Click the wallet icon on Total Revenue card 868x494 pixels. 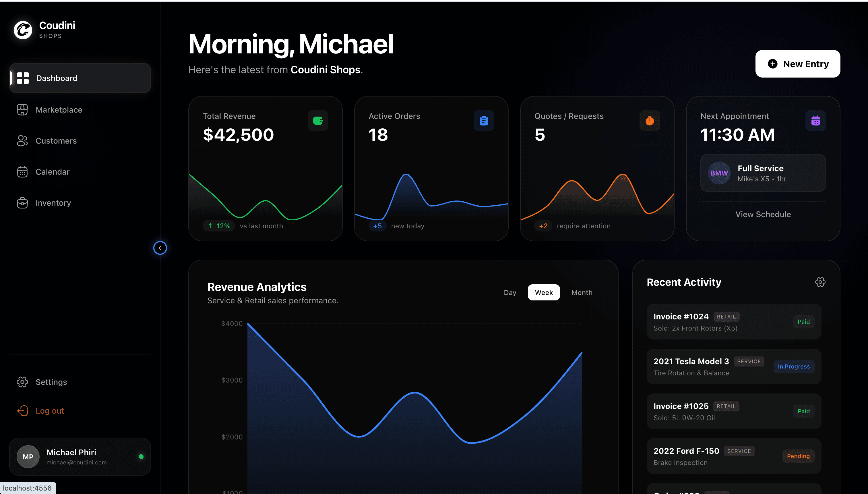(318, 120)
